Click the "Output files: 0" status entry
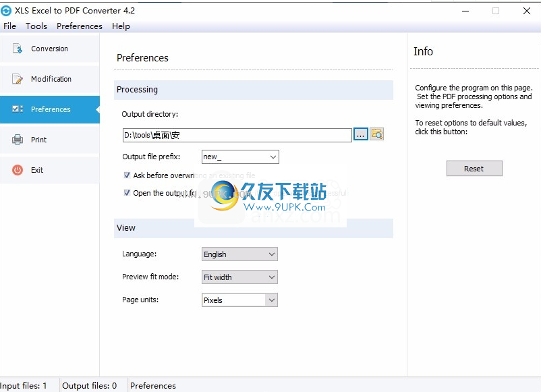This screenshot has height=392, width=541. pyautogui.click(x=89, y=385)
